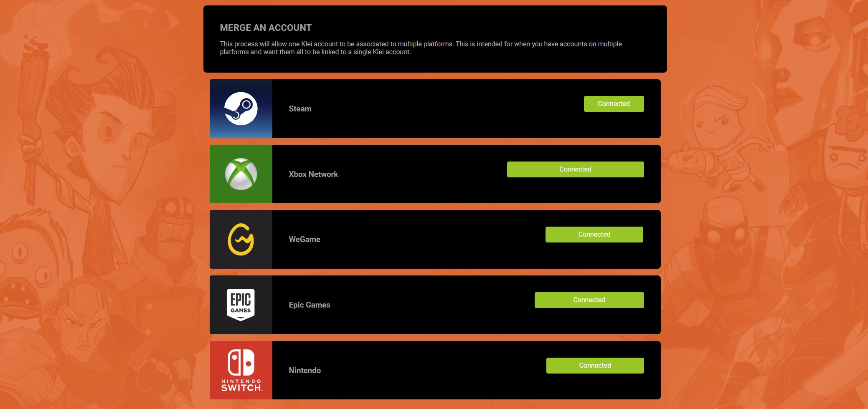The height and width of the screenshot is (409, 868).
Task: Click the red Nintendo Switch logo
Action: click(x=241, y=370)
